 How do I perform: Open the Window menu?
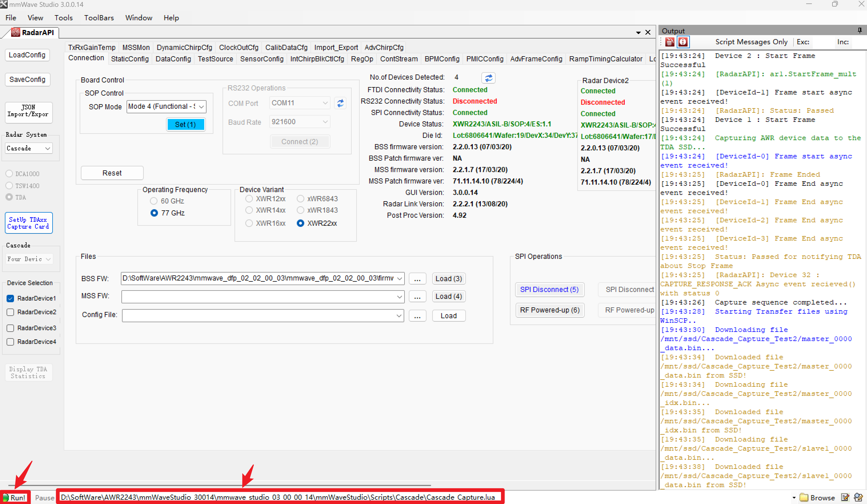[139, 17]
